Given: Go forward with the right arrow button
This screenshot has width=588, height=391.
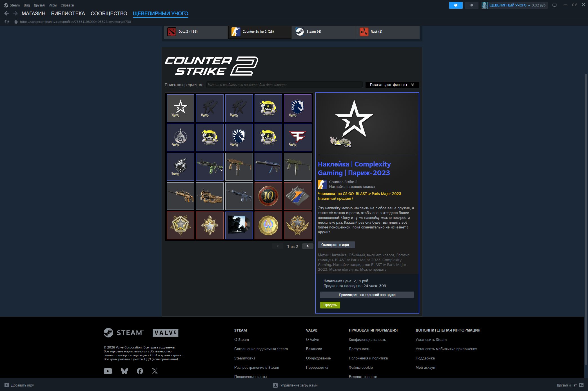Looking at the screenshot, I should [x=15, y=13].
